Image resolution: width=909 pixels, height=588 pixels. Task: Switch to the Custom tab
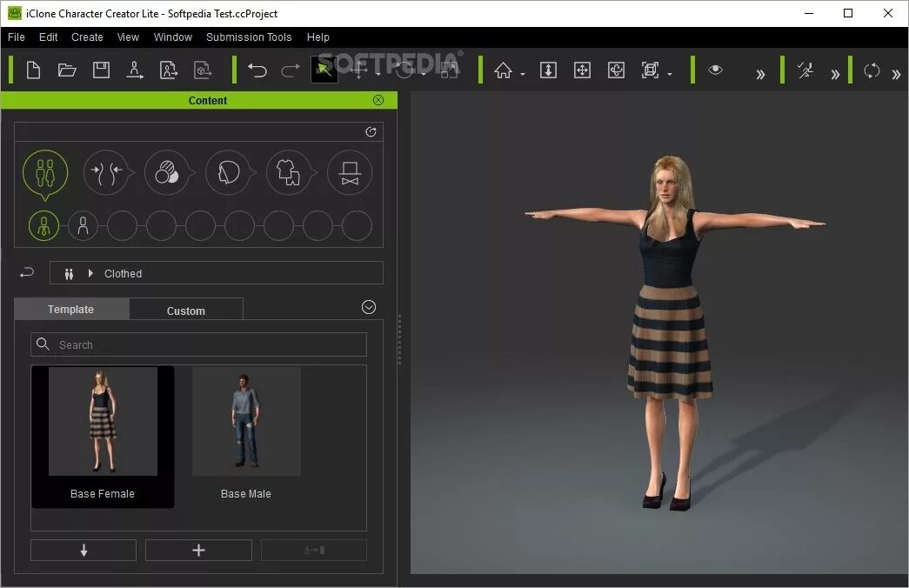pyautogui.click(x=186, y=311)
